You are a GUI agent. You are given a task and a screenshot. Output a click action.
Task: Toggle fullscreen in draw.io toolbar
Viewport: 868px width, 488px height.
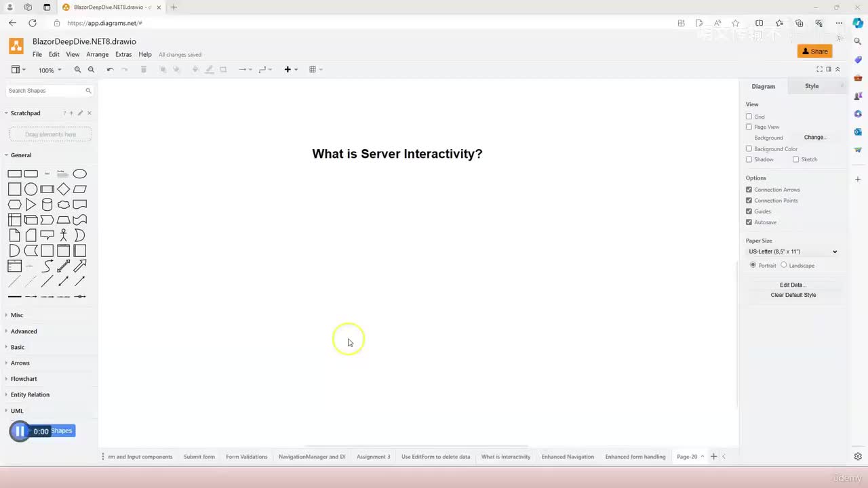point(819,69)
